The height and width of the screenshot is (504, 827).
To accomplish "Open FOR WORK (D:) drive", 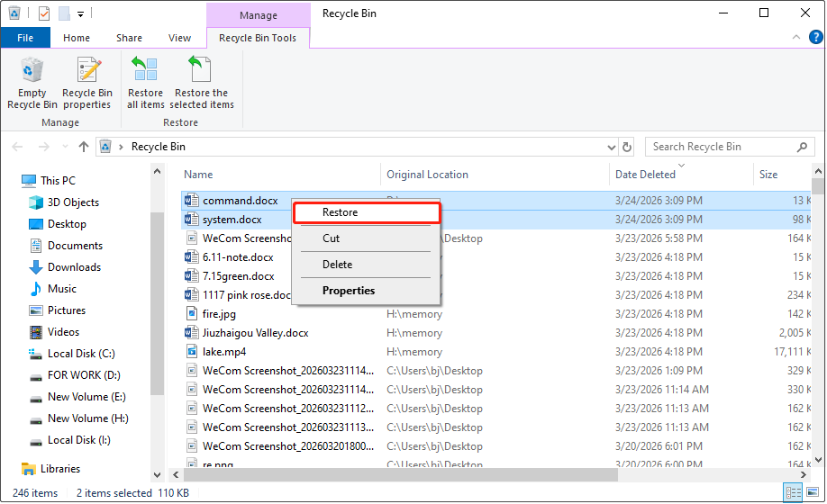I will click(75, 375).
